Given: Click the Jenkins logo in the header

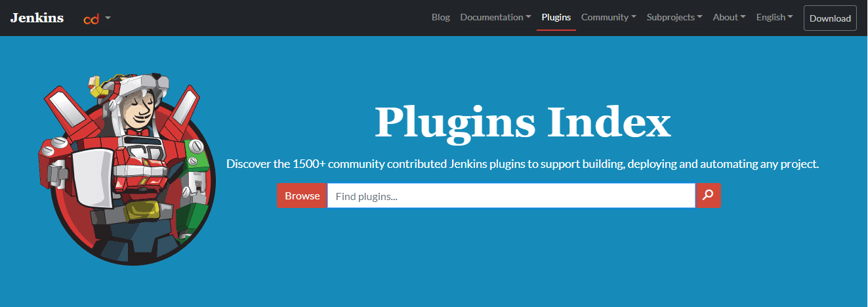Looking at the screenshot, I should pyautogui.click(x=37, y=18).
